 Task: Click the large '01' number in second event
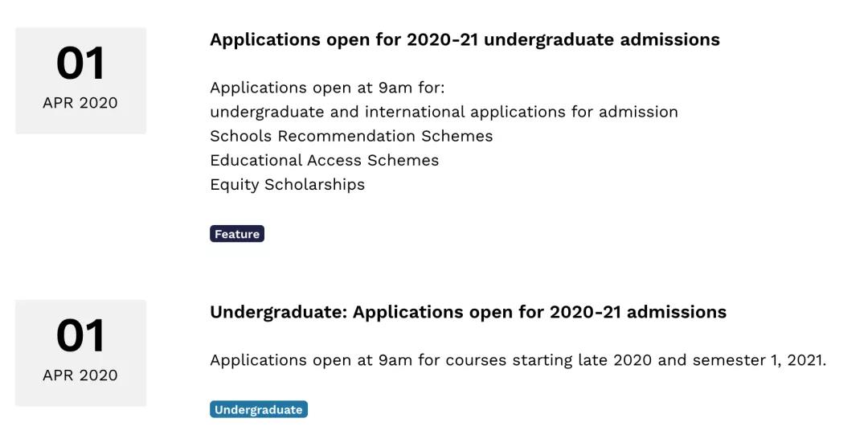pos(80,336)
